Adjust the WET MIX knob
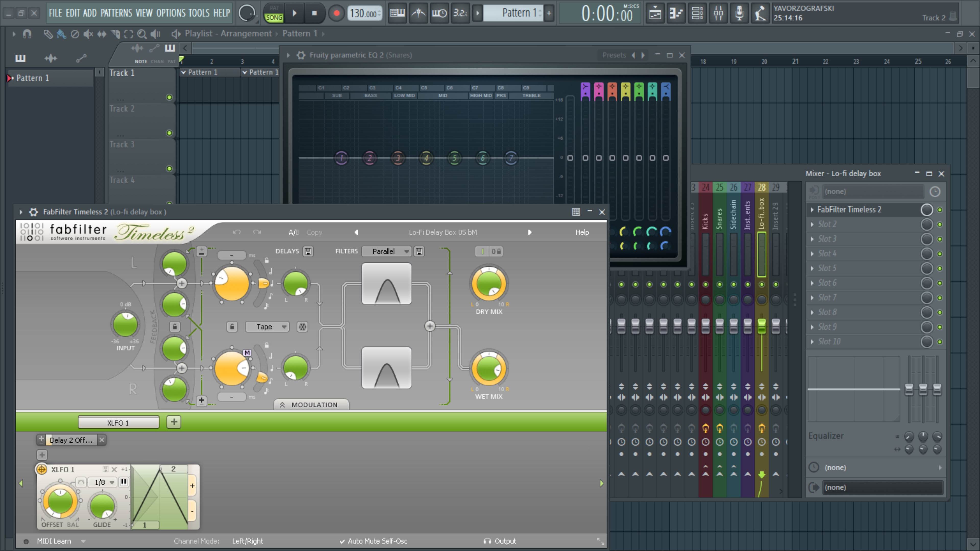The image size is (980, 551). point(489,368)
